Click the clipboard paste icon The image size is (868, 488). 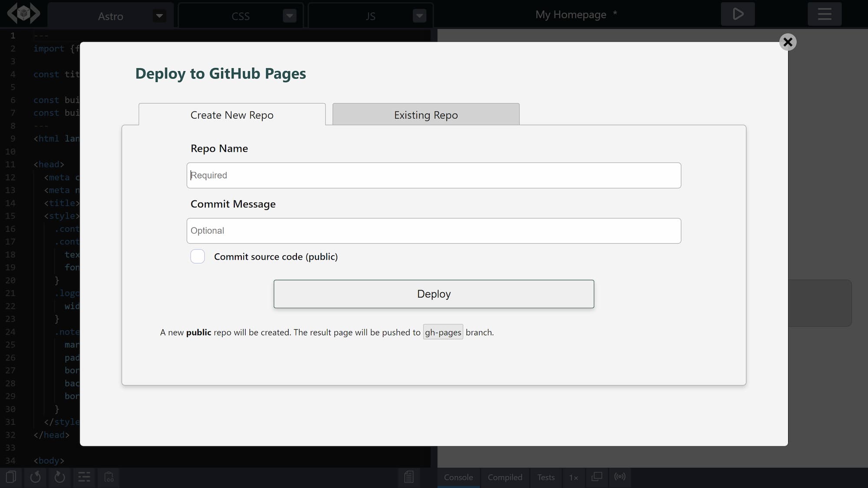(x=108, y=477)
